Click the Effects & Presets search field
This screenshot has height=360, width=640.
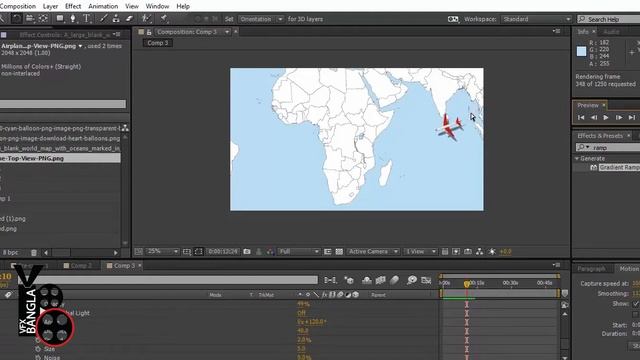(607, 147)
